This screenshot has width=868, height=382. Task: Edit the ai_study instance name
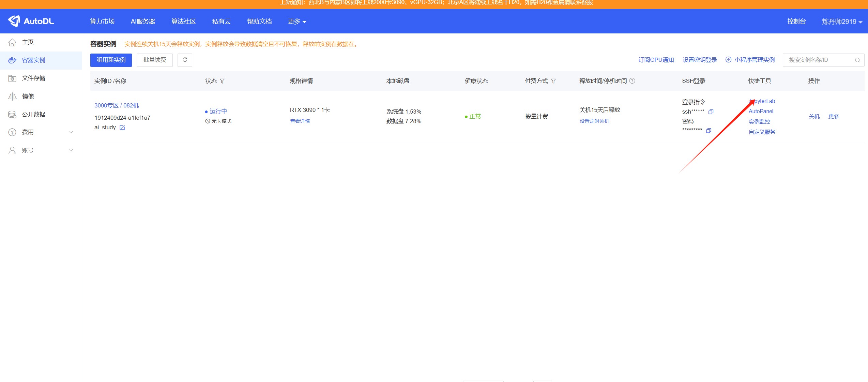122,128
